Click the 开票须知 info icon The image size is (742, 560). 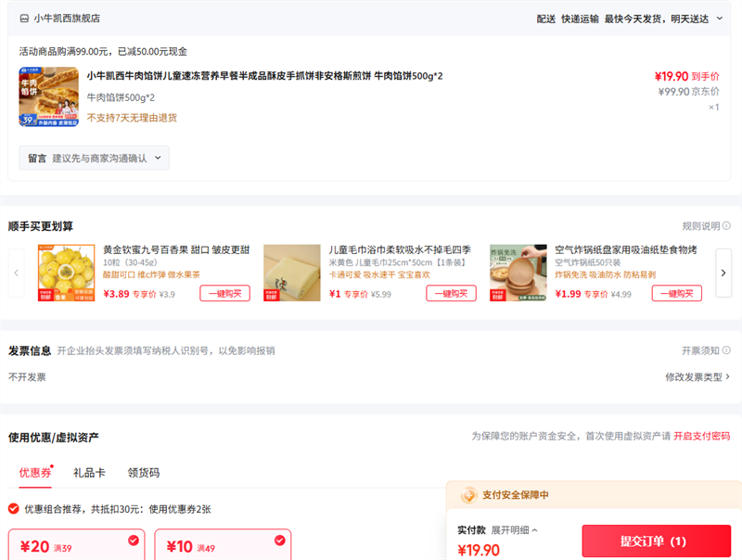pos(726,350)
